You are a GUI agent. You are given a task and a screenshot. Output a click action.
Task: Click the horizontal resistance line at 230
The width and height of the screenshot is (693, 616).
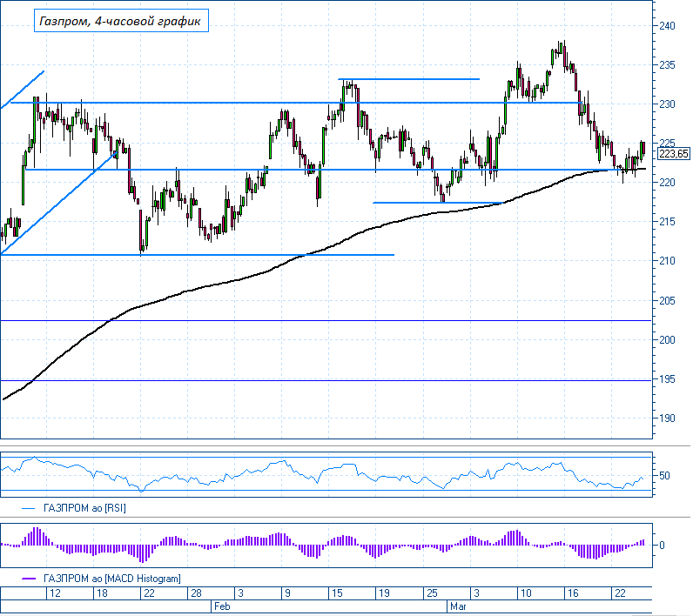pyautogui.click(x=296, y=103)
